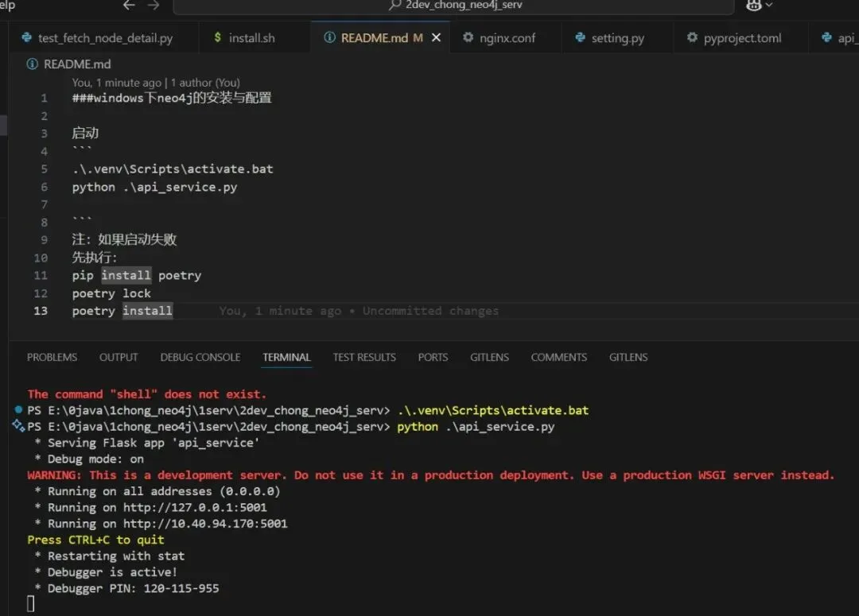Screen dimensions: 859x616
Task: Click the shell dollar icon on install.sh tab
Action: tap(218, 37)
